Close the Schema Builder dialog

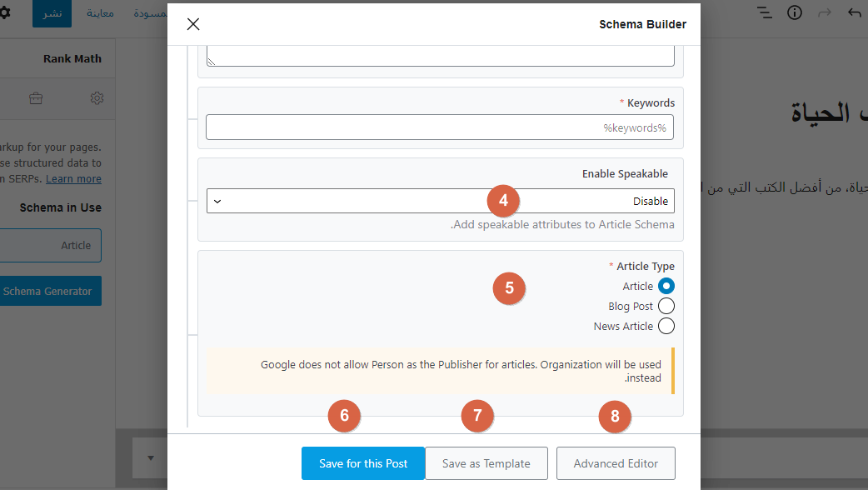click(193, 24)
